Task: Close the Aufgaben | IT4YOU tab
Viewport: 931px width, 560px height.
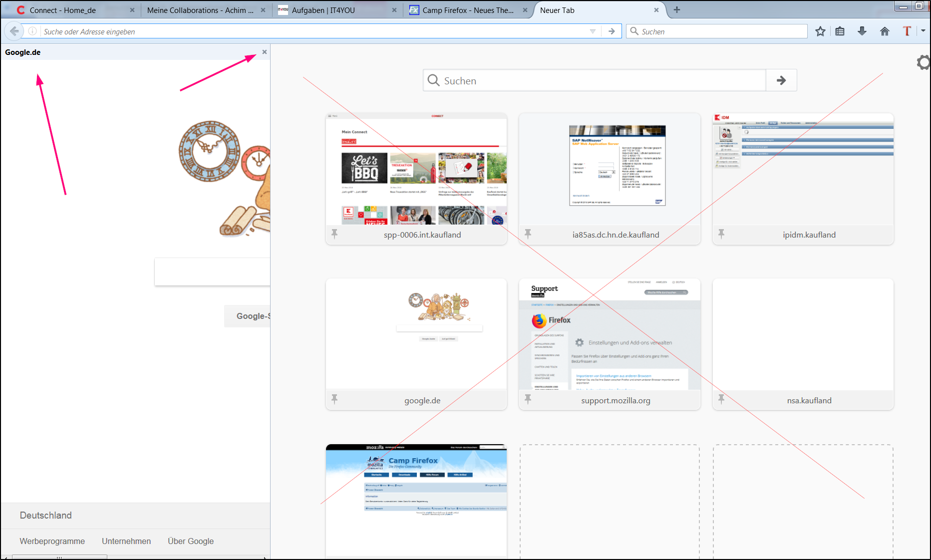Action: [394, 10]
